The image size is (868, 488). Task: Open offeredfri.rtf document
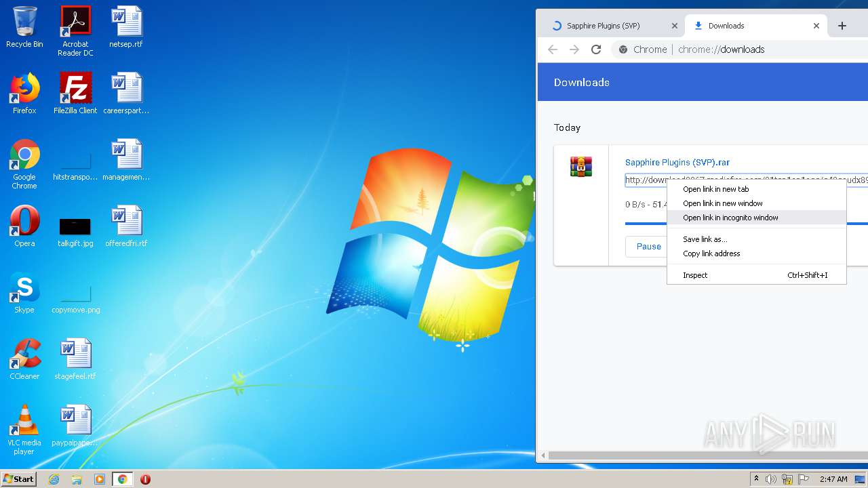[x=126, y=226]
